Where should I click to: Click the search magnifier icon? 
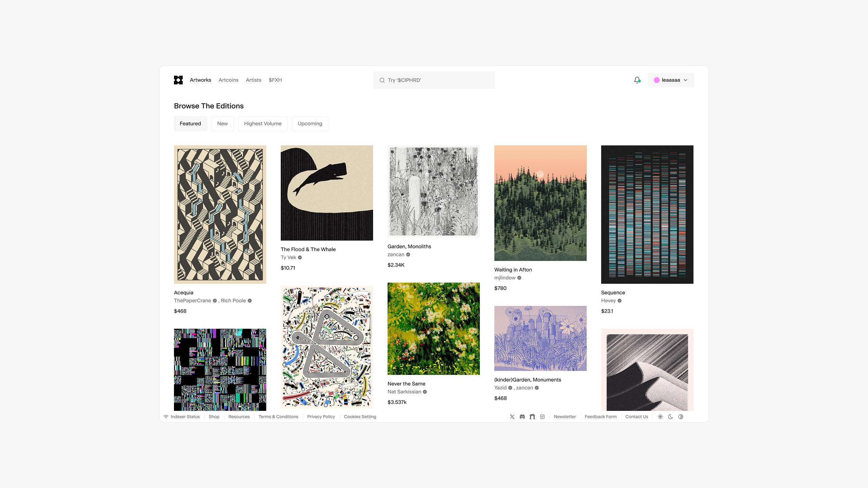pyautogui.click(x=382, y=80)
